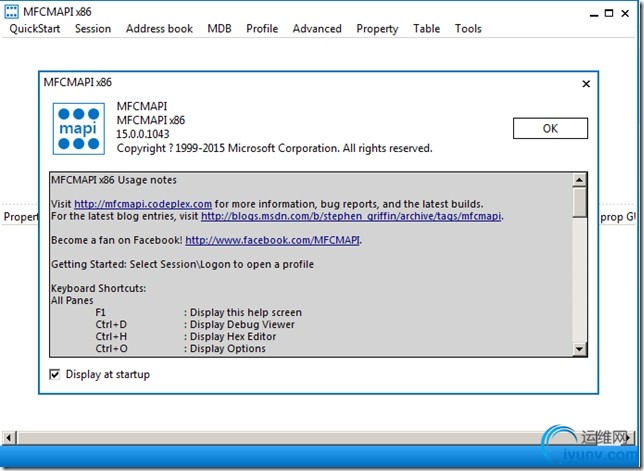Click the F1 Display this help screen row
Image resolution: width=644 pixels, height=471 pixels.
(198, 312)
